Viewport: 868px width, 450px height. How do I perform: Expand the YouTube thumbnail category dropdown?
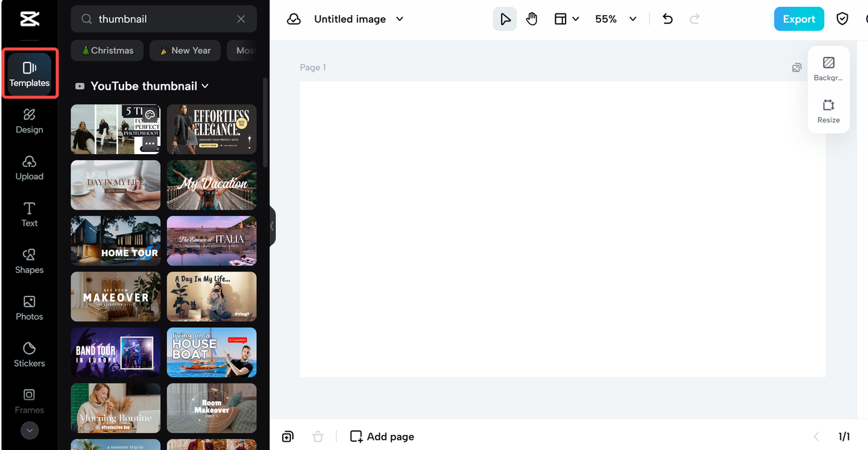142,86
